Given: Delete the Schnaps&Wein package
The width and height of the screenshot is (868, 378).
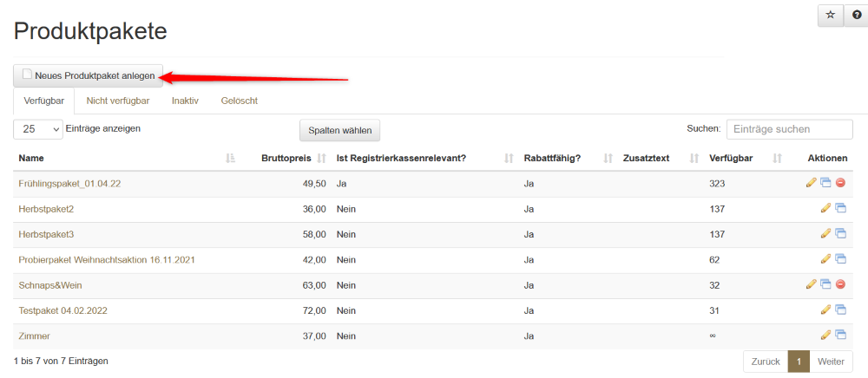Looking at the screenshot, I should [840, 283].
